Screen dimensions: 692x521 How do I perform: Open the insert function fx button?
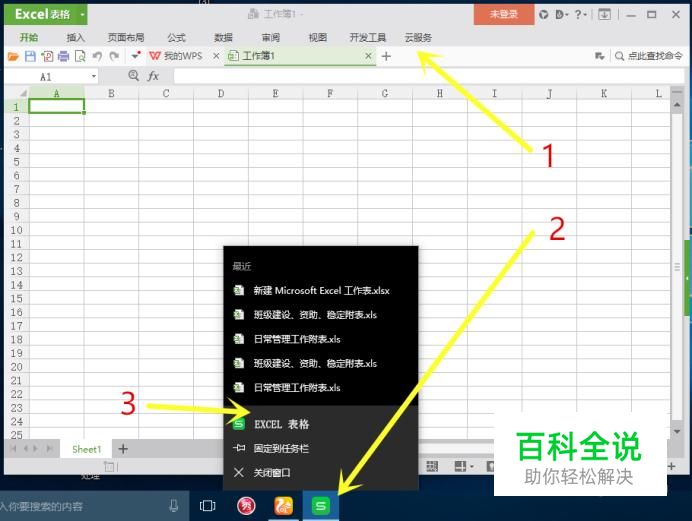[153, 76]
